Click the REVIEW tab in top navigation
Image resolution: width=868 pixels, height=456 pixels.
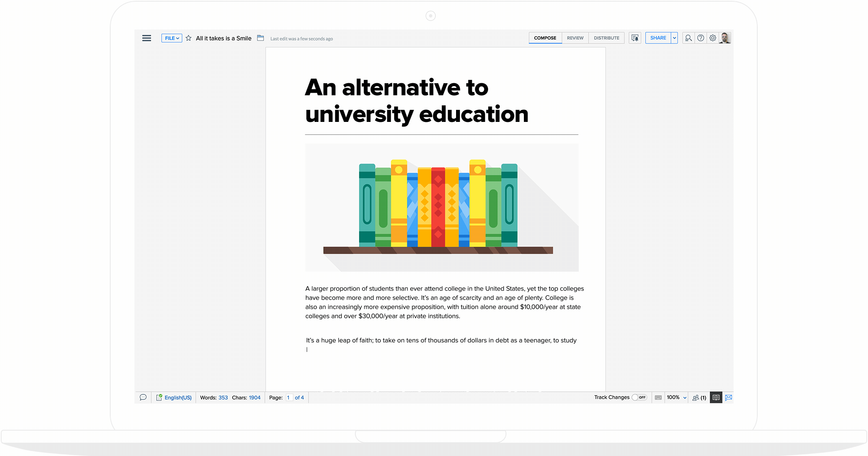[x=575, y=38]
